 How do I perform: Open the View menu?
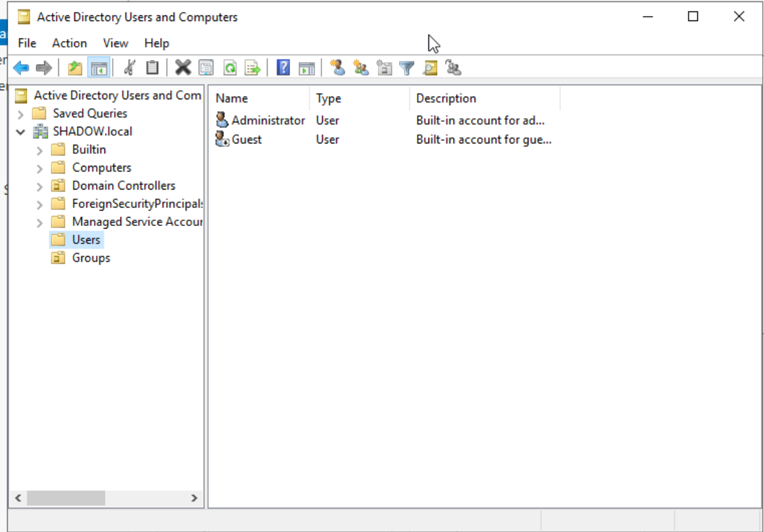(115, 44)
